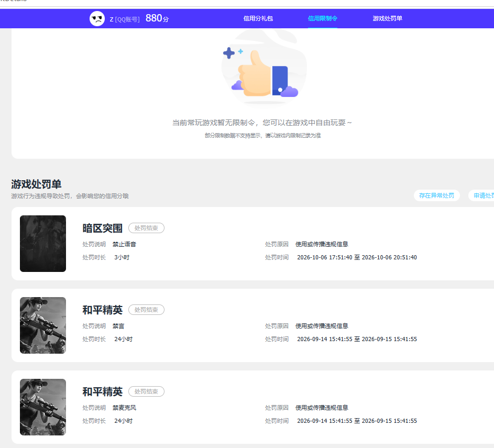Select the 部分限制数据不支持显示 note
Viewport: 494px width, 448px height.
point(263,136)
